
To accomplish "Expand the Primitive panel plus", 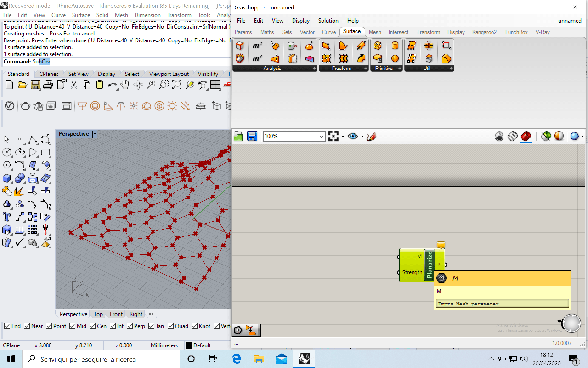I will coord(400,68).
